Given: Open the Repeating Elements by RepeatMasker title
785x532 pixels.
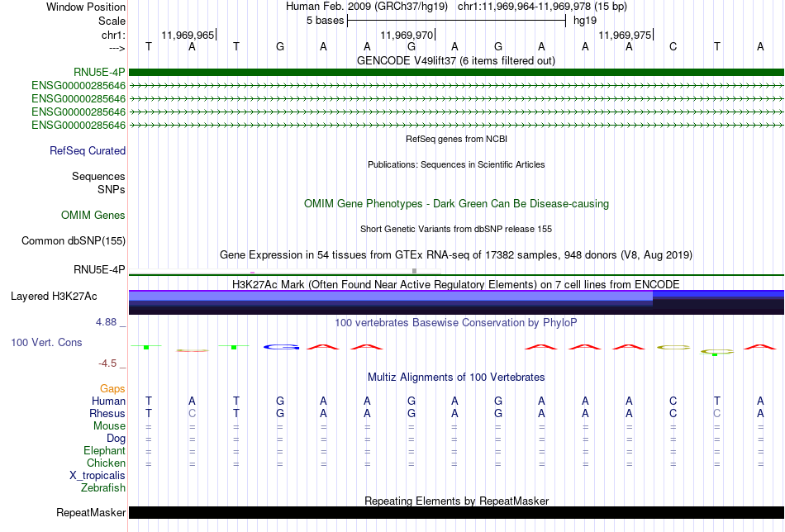Looking at the screenshot, I should 456,501.
